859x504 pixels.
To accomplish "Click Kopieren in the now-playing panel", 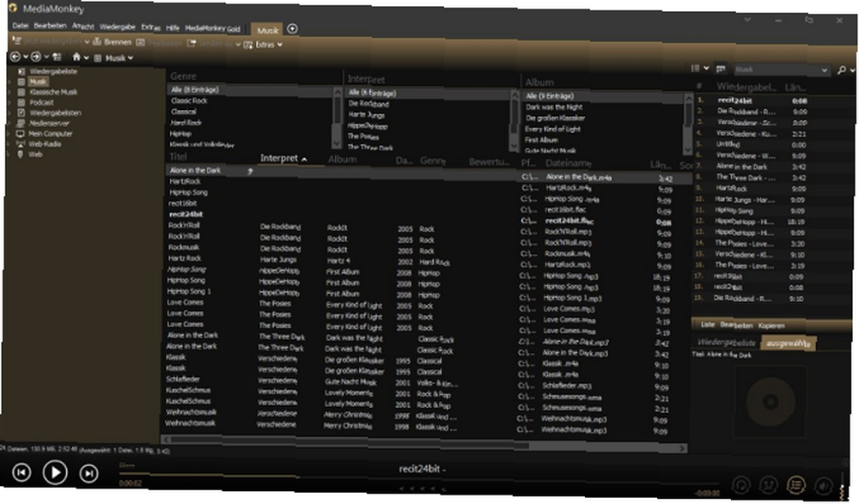I will point(771,325).
